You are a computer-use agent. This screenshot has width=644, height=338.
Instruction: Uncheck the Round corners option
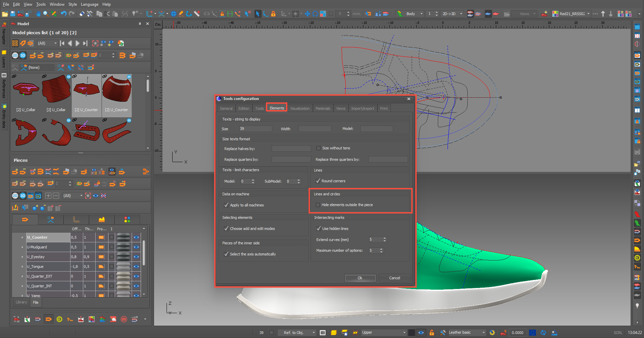(x=318, y=181)
